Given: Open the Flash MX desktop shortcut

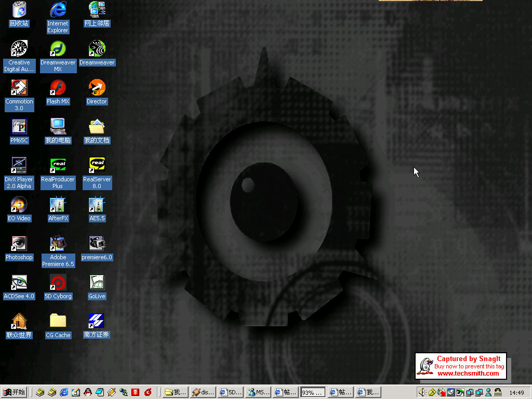Looking at the screenshot, I should (58, 87).
